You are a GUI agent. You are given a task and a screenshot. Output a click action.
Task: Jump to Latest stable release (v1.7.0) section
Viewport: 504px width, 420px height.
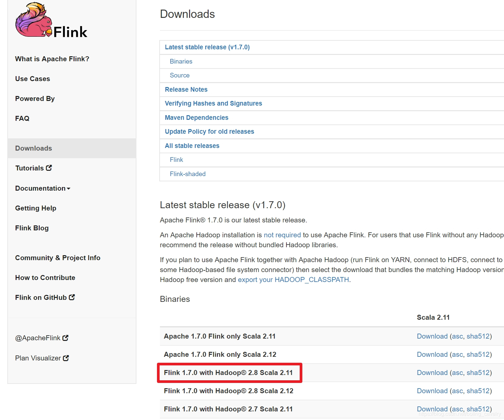(x=207, y=47)
